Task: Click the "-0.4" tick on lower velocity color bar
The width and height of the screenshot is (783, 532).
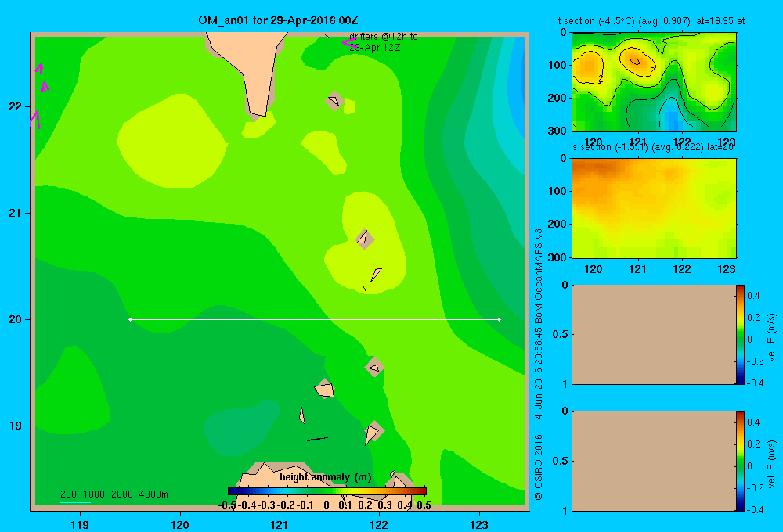Action: (755, 510)
